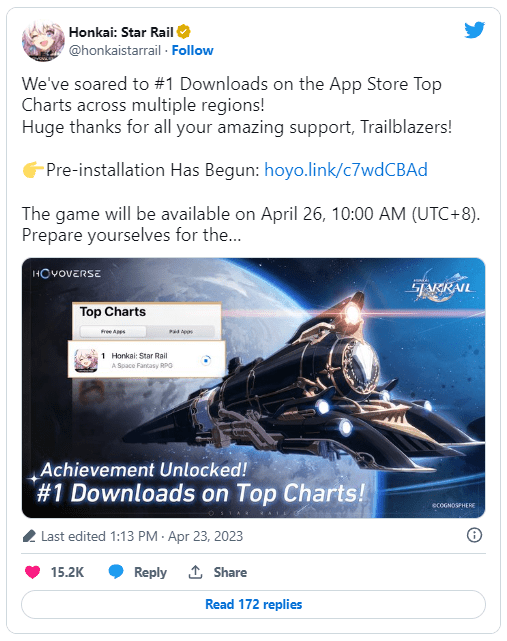
Task: Follow the @honkaistarrail account
Action: click(x=192, y=51)
